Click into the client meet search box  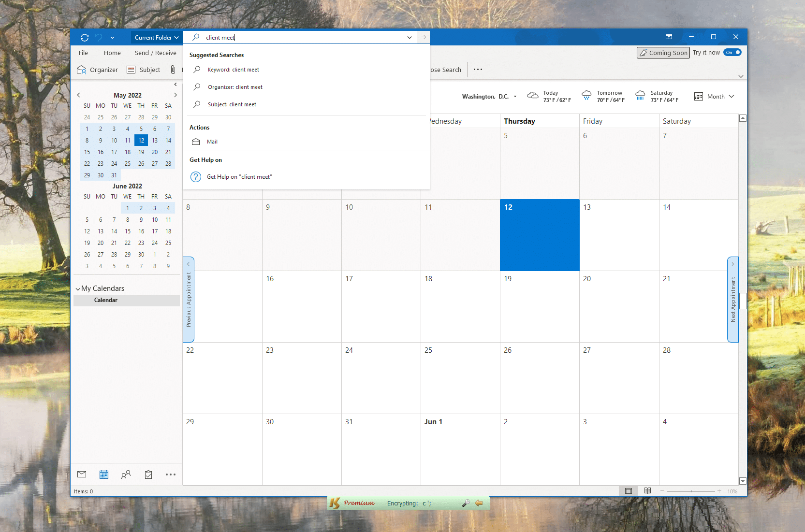[x=300, y=37]
